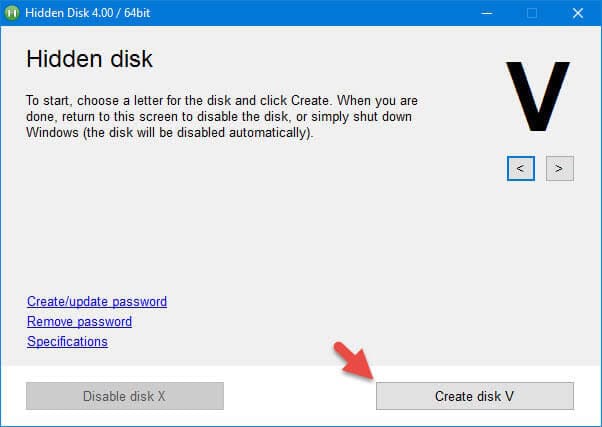The image size is (602, 427).
Task: Open the Create/update password link
Action: tap(97, 301)
